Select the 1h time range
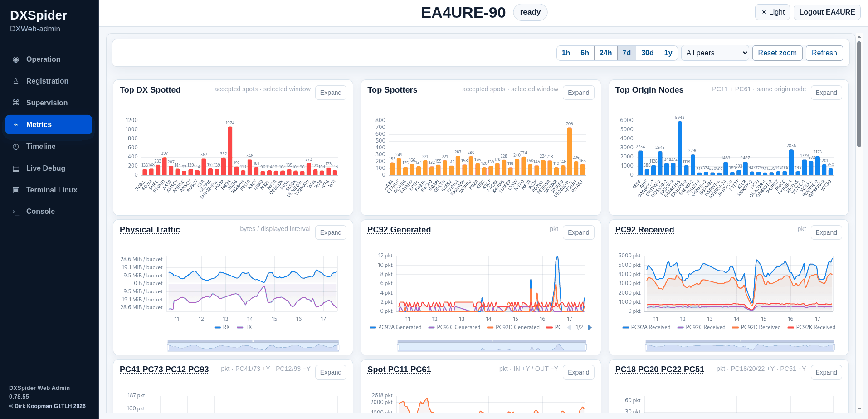 tap(566, 53)
